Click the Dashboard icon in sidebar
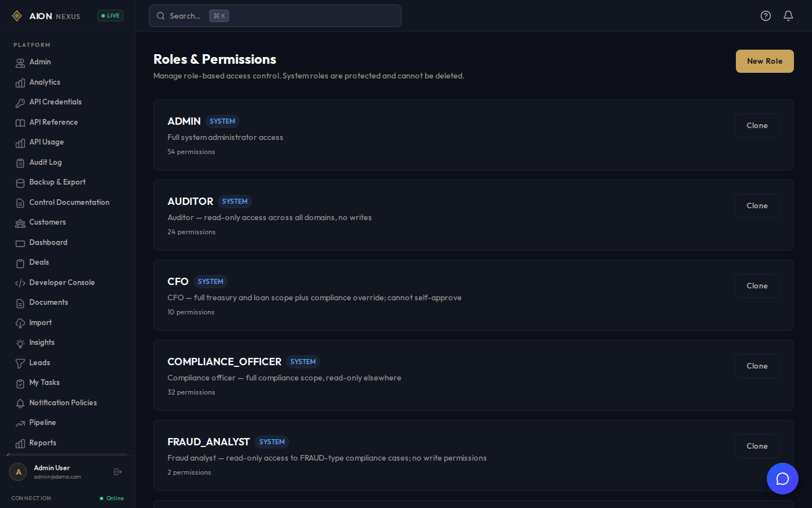The image size is (812, 508). click(x=20, y=243)
